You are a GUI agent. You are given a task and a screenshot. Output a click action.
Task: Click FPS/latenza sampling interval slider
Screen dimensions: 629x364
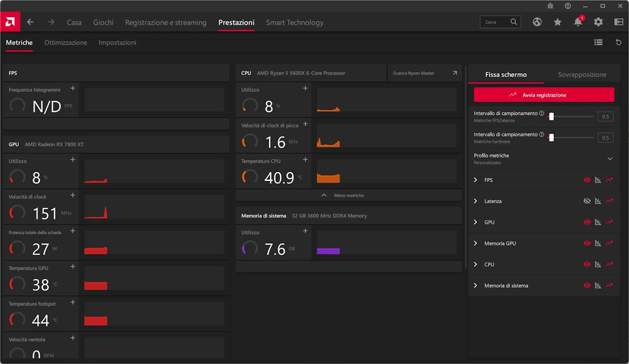click(571, 116)
